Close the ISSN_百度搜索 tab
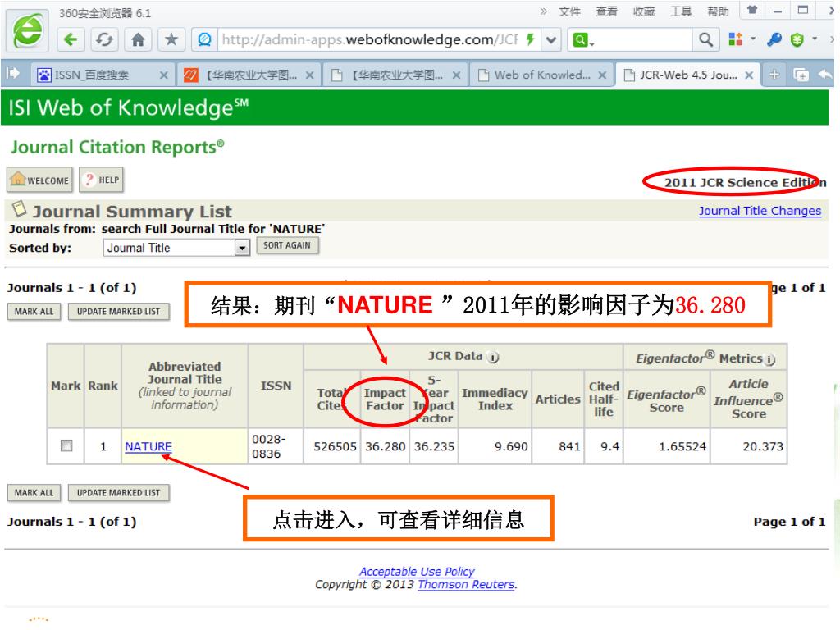The height and width of the screenshot is (630, 840). pyautogui.click(x=164, y=75)
